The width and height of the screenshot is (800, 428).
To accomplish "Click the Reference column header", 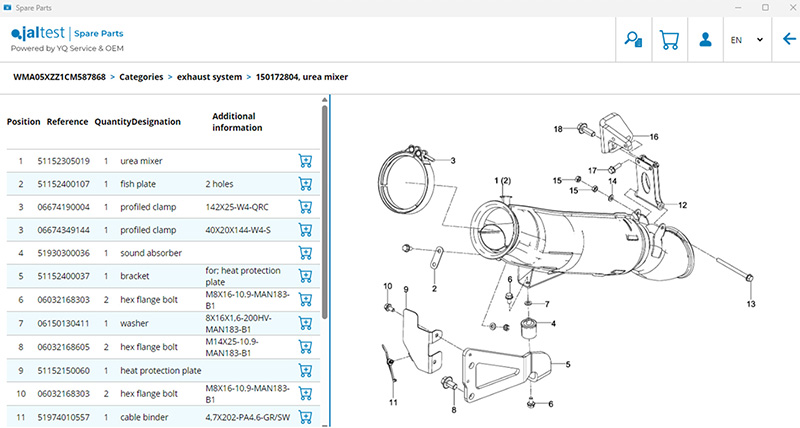I will 67,122.
